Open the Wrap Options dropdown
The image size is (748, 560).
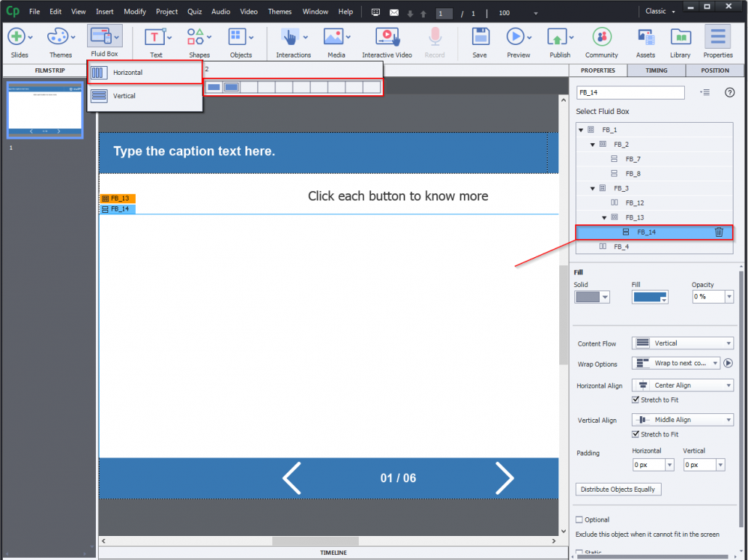point(675,363)
